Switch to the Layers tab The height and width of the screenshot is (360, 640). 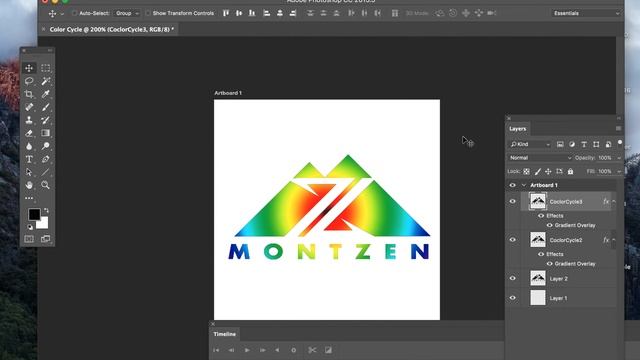pos(518,129)
